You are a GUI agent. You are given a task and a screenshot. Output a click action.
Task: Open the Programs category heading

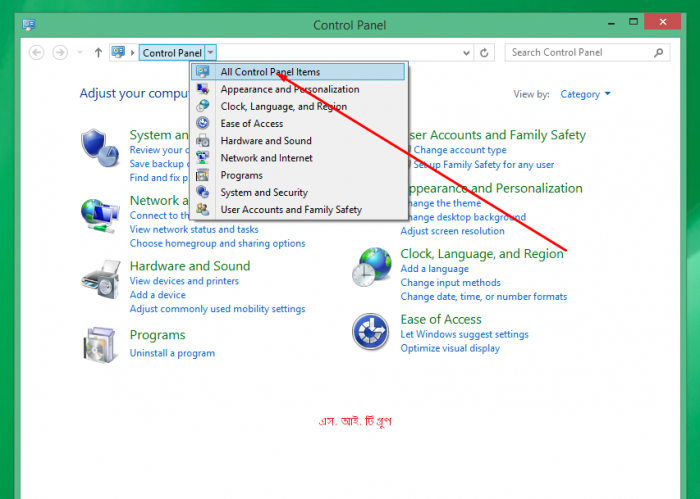pos(157,335)
